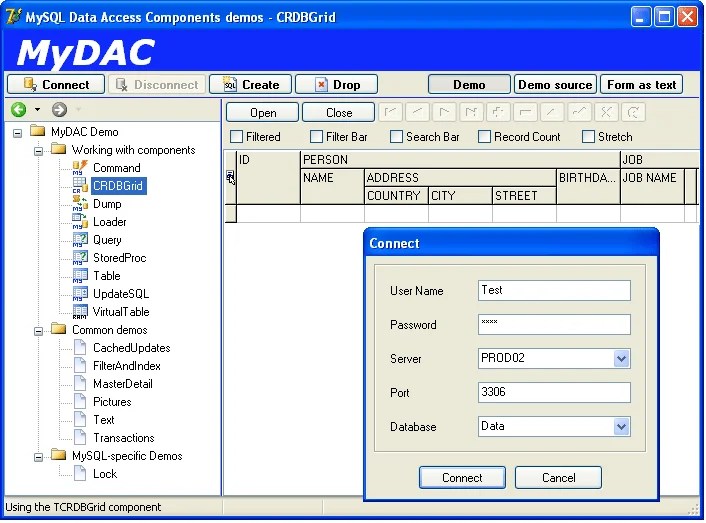
Task: Click the Drop toolbar button
Action: 336,85
